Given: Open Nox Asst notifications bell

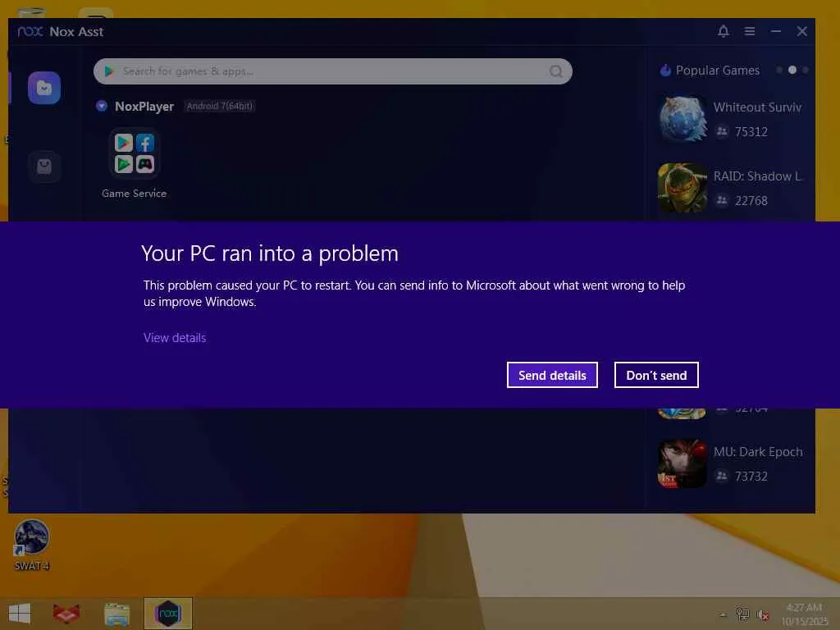Looking at the screenshot, I should pos(724,31).
